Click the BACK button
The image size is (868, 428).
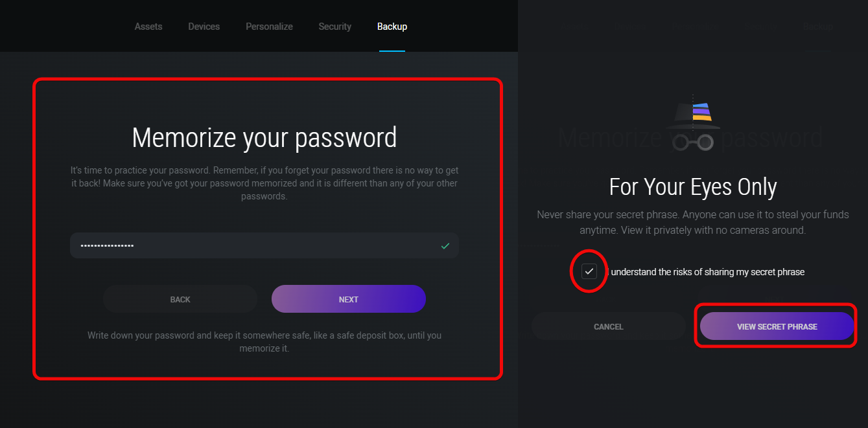(x=180, y=299)
